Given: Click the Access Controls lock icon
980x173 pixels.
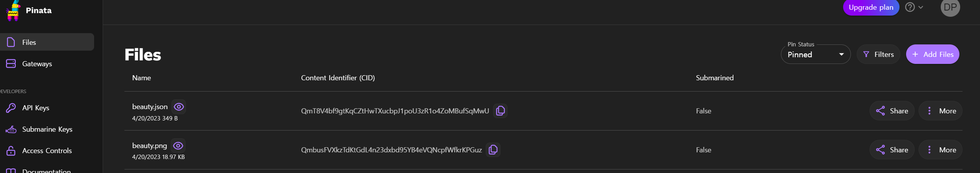Looking at the screenshot, I should point(11,151).
